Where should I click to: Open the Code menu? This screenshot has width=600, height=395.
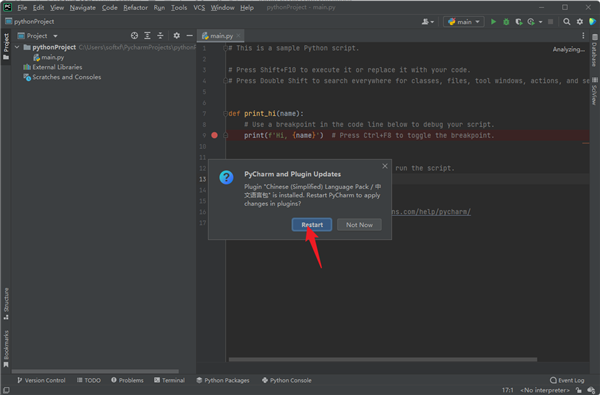tap(109, 8)
